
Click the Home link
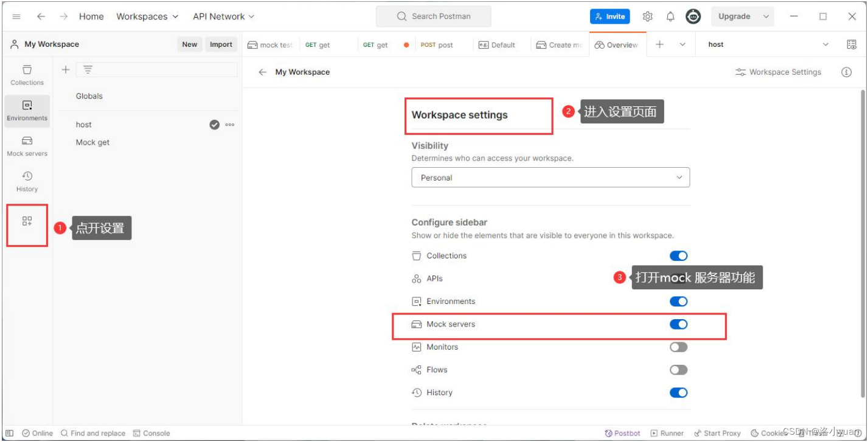coord(91,16)
